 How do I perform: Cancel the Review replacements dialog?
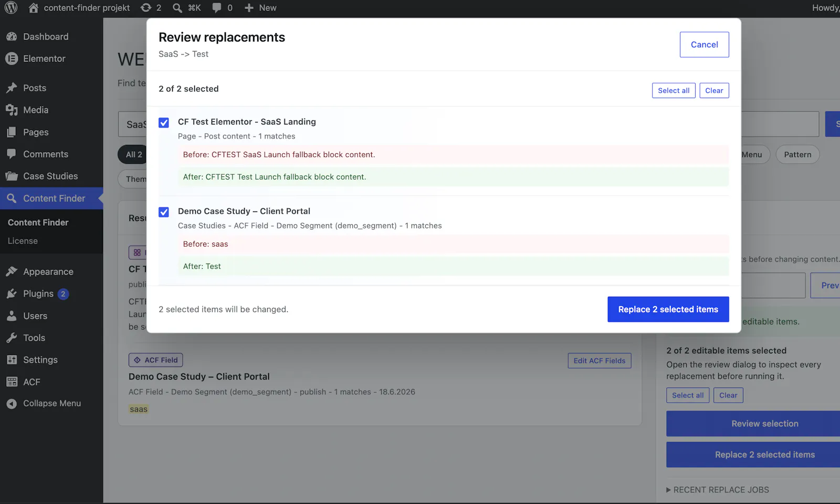coord(704,45)
